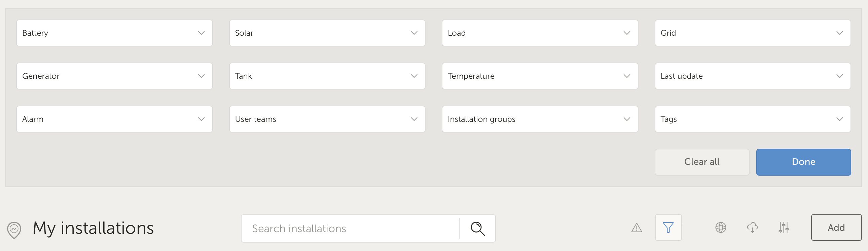Click the blue Done button
This screenshot has width=868, height=251.
(x=803, y=162)
